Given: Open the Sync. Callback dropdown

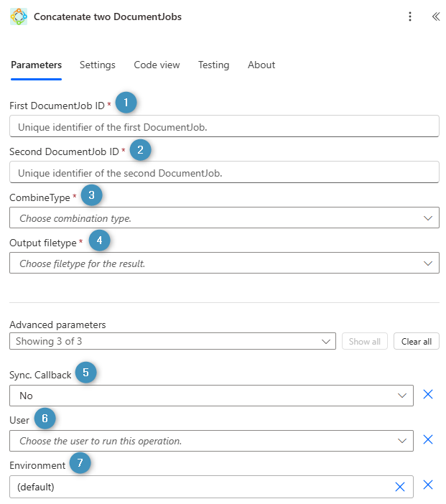Looking at the screenshot, I should [211, 396].
